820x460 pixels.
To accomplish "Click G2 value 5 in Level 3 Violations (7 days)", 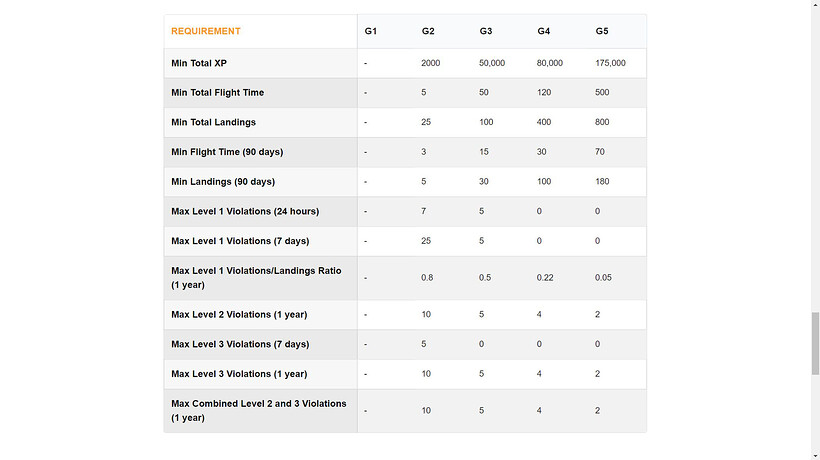I will pos(424,344).
